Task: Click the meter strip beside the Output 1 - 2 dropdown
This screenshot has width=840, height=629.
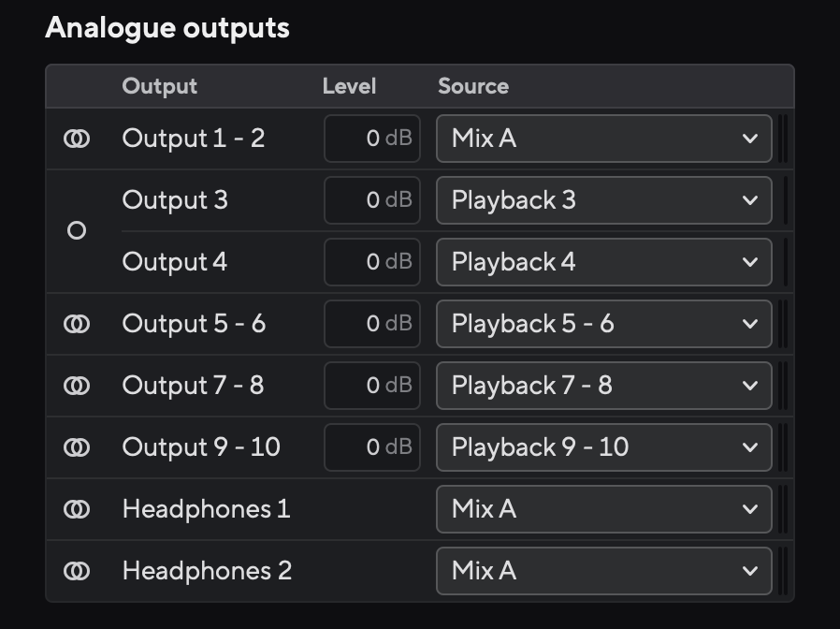Action: [784, 138]
